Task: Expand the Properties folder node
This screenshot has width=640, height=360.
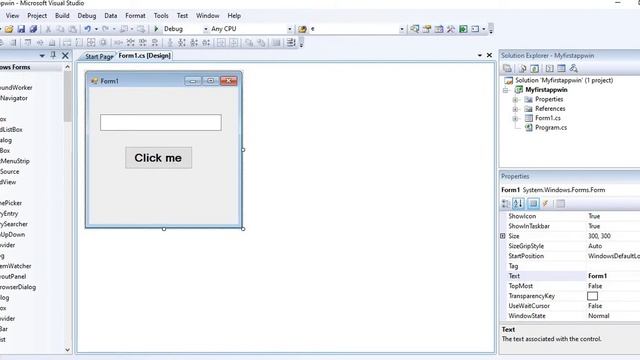Action: [x=515, y=99]
